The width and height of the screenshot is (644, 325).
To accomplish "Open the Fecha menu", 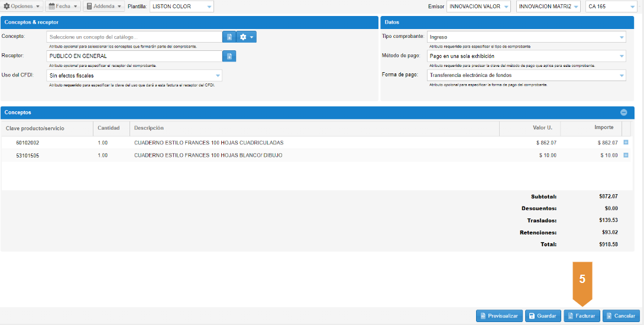I will [x=63, y=6].
